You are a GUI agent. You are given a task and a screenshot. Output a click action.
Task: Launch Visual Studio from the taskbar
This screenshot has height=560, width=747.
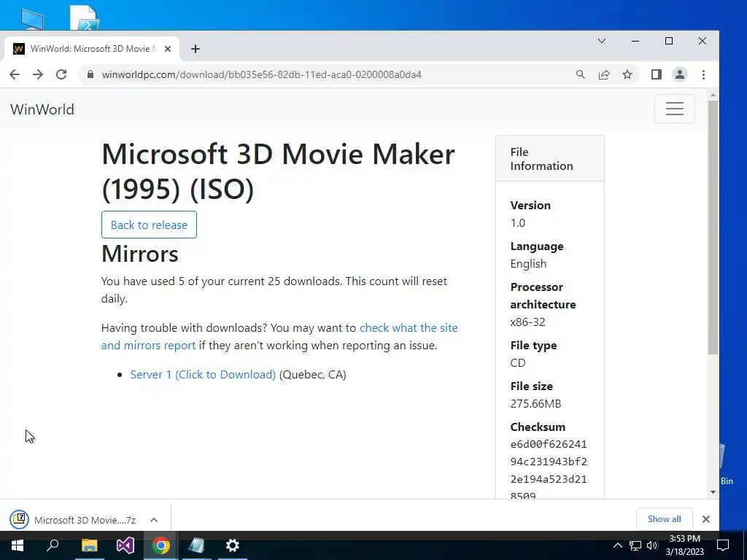coord(125,545)
